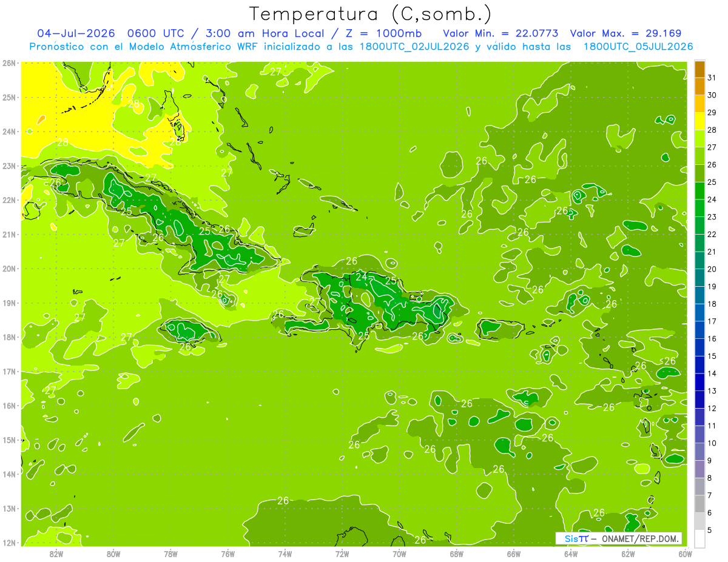Screen dimensions: 728x562
Task: Click the gold swatch between 29 and 30
Action: pos(699,104)
